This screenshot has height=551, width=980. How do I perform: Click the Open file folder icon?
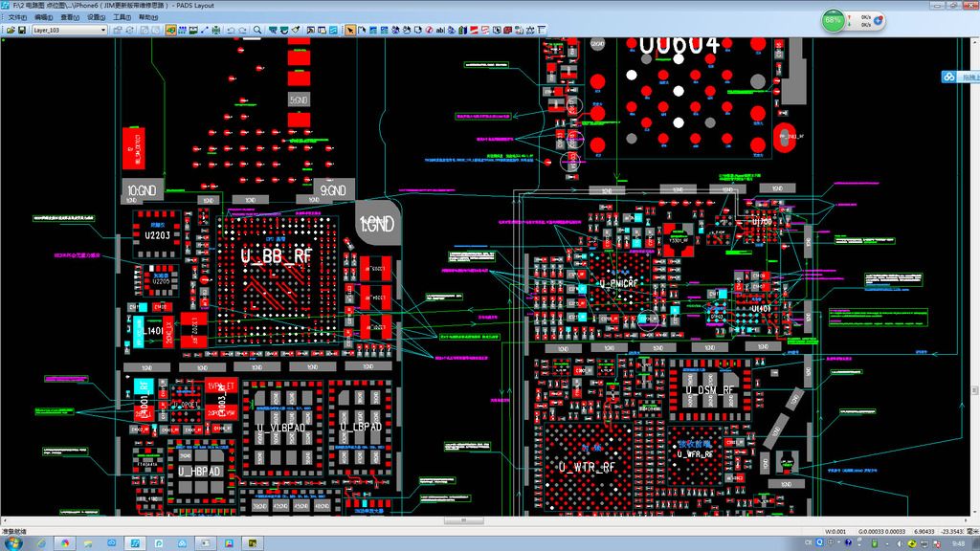[x=11, y=30]
